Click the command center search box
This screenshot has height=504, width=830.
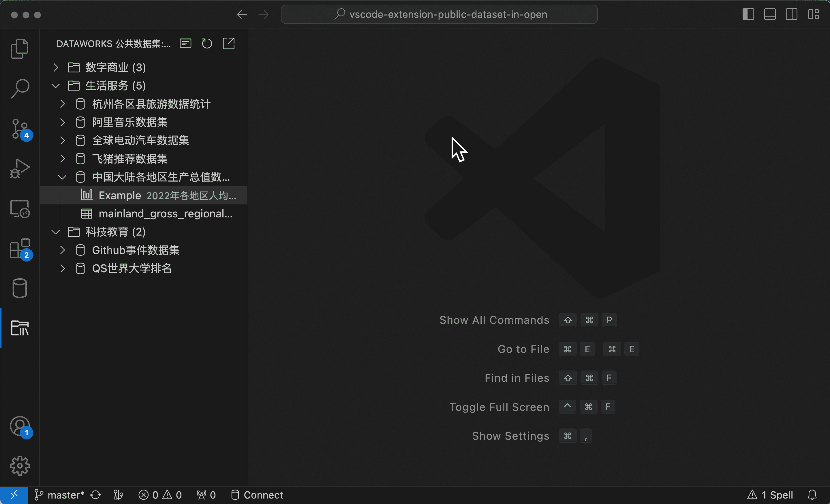(439, 14)
